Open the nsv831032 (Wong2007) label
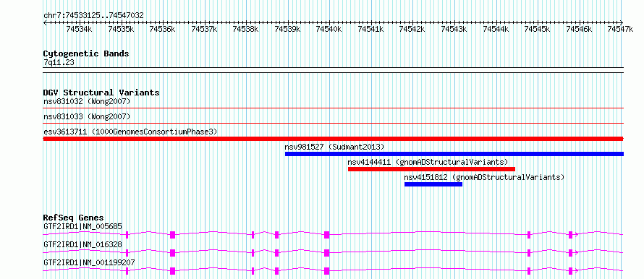Viewport: 644px width, 279px height. (x=87, y=101)
